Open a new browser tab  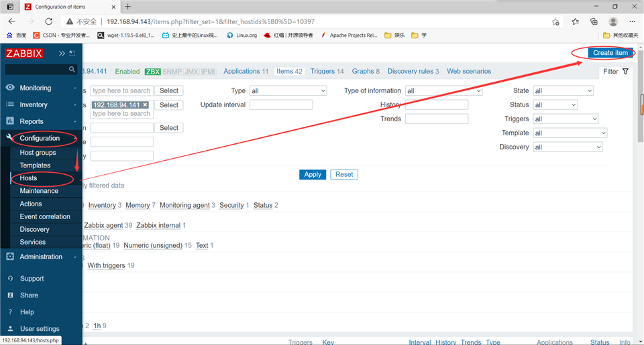[127, 7]
